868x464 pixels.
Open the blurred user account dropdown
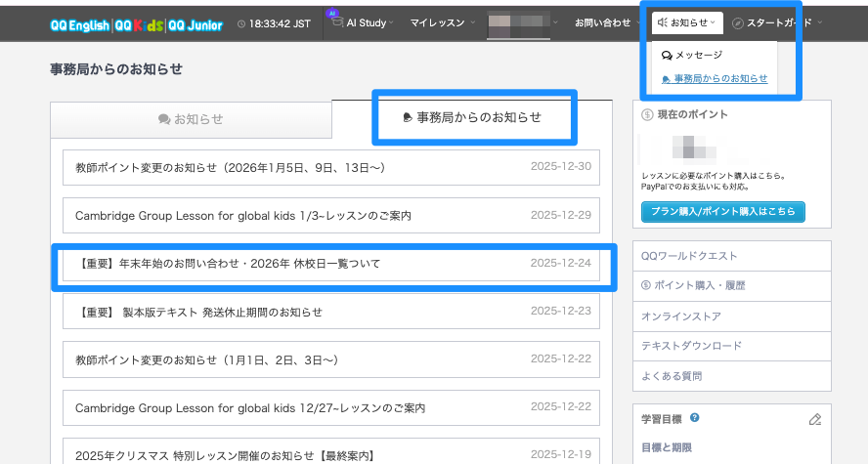tap(523, 22)
